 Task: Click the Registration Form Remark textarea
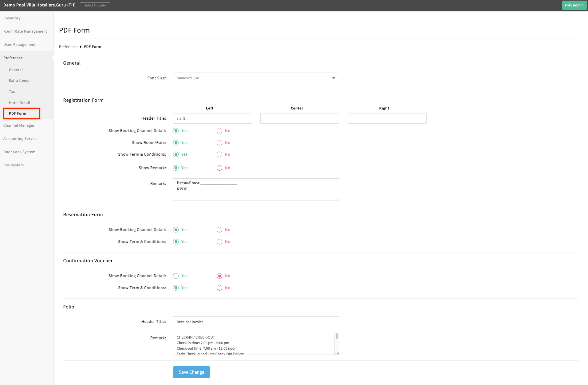pos(256,189)
